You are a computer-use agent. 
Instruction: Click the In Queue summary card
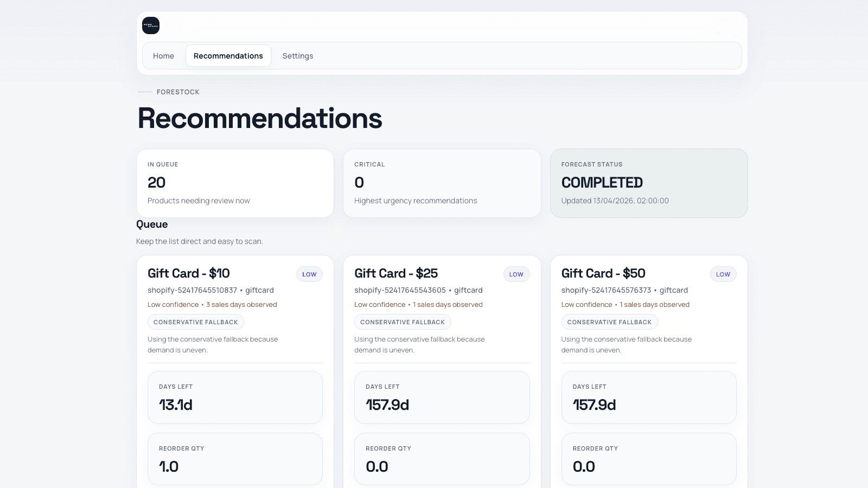click(235, 183)
